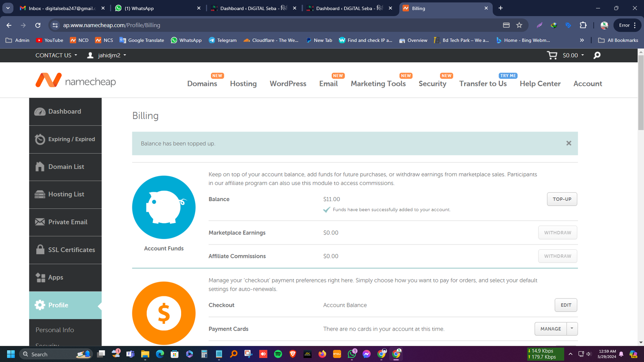Open Spotify from the taskbar

point(278,354)
